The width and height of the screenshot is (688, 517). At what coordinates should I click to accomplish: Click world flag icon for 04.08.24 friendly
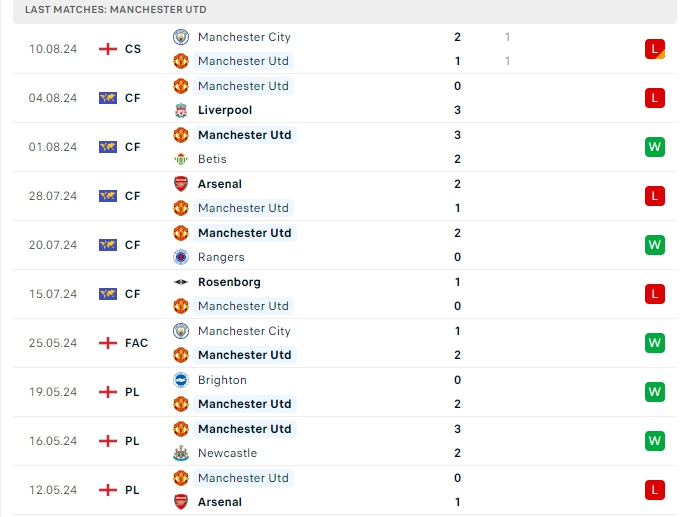coord(108,98)
